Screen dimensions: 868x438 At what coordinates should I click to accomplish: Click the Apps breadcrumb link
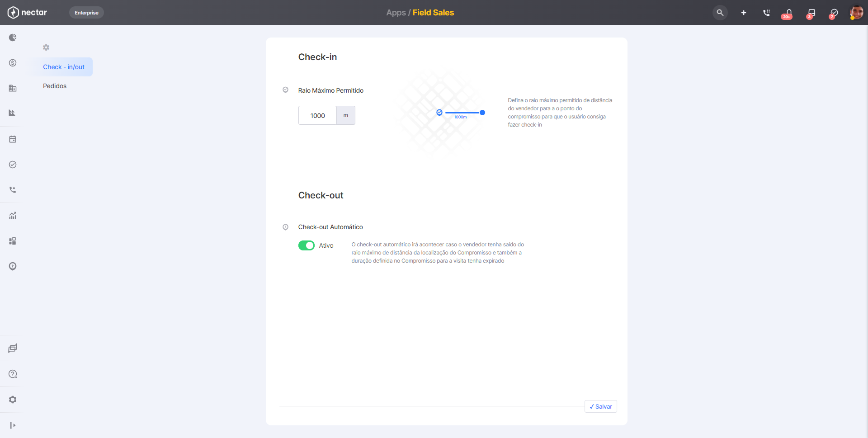396,13
